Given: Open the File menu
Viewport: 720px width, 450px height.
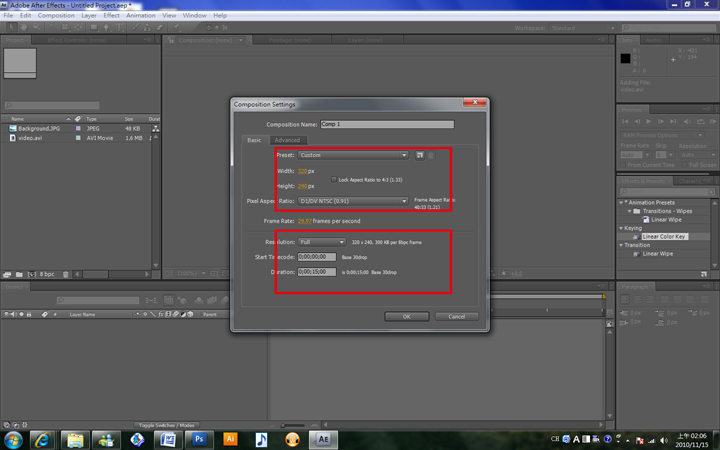Looking at the screenshot, I should (x=8, y=15).
